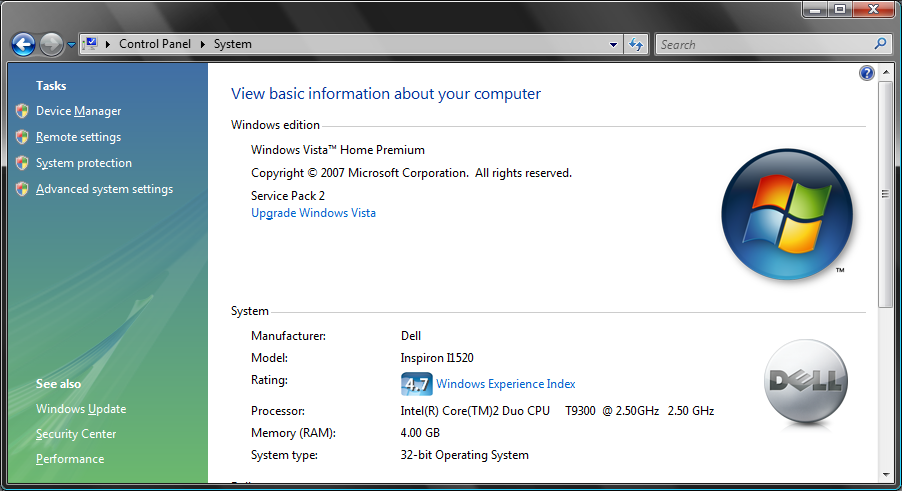Expand the arrow after Control Panel breadcrumb

click(x=202, y=44)
